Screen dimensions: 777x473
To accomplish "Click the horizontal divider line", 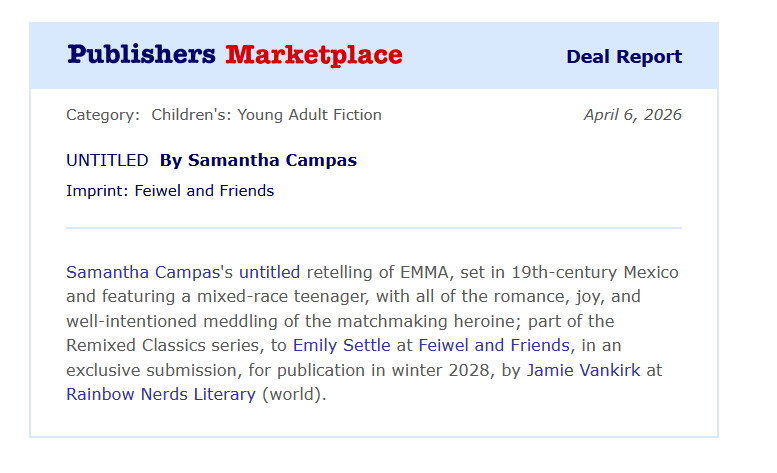I will [x=373, y=228].
